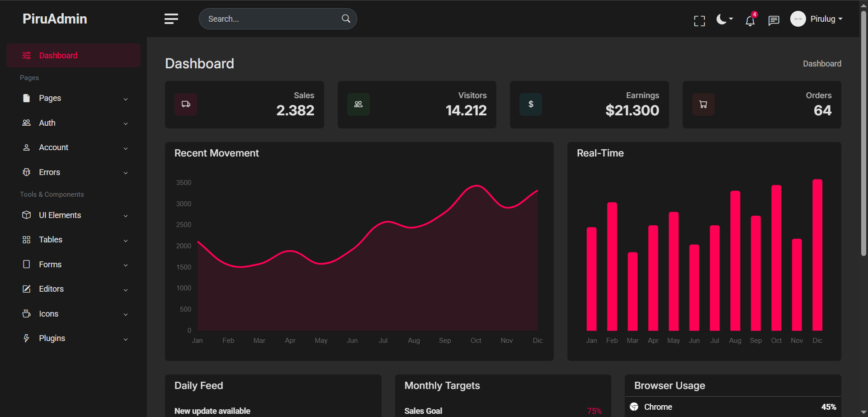The width and height of the screenshot is (868, 417).
Task: Click inside the Search input field
Action: [278, 19]
